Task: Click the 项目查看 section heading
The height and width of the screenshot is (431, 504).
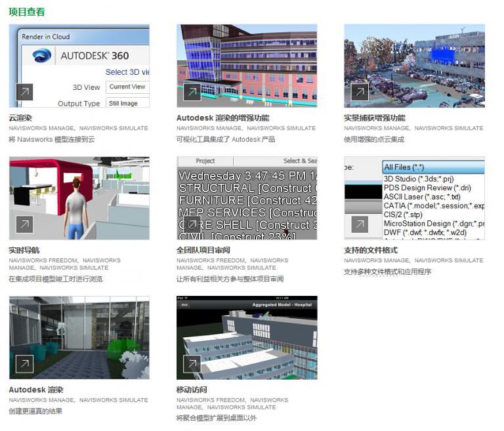Action: pos(27,12)
